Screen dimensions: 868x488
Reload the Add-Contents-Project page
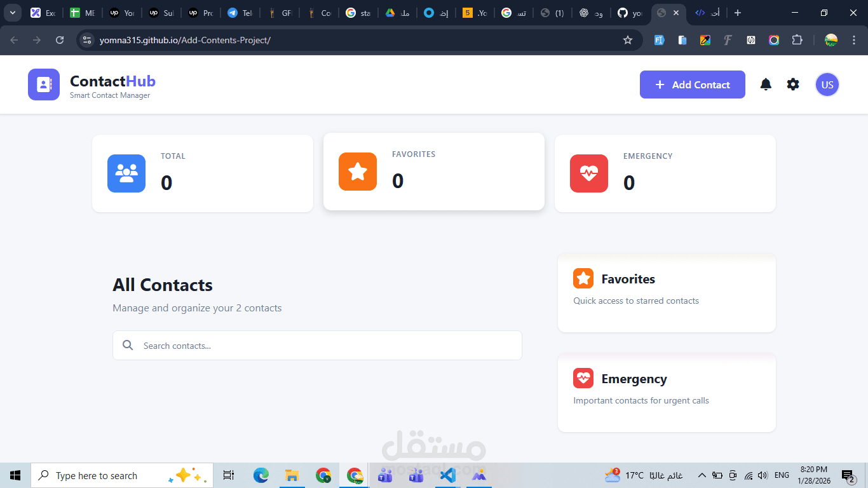click(x=60, y=39)
